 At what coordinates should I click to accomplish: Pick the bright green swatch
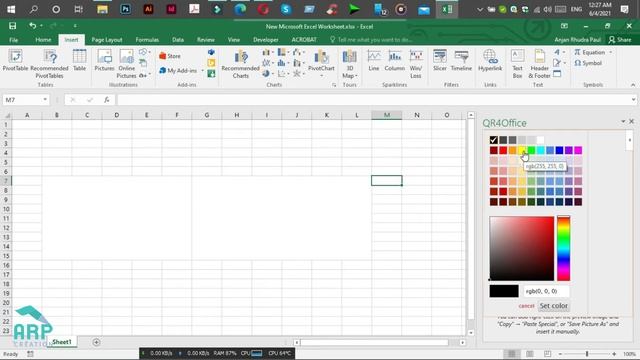(531, 150)
